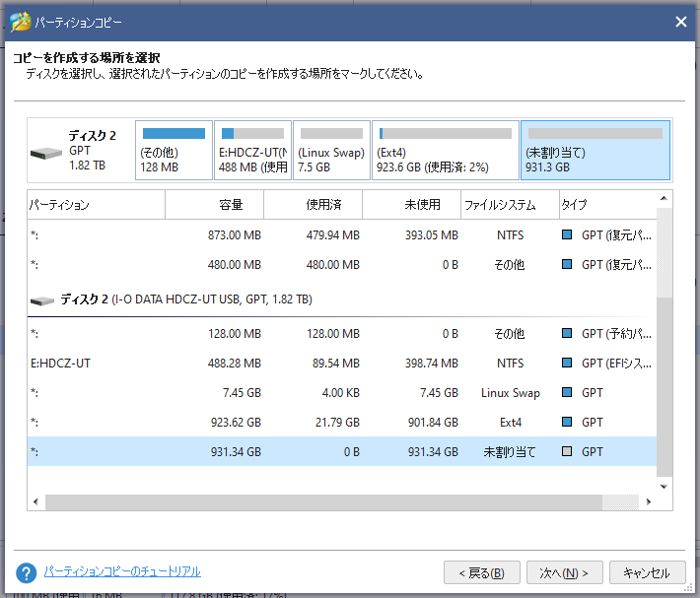Select the 923.62 GB Ext4 row
This screenshot has height=598, width=700.
click(342, 422)
